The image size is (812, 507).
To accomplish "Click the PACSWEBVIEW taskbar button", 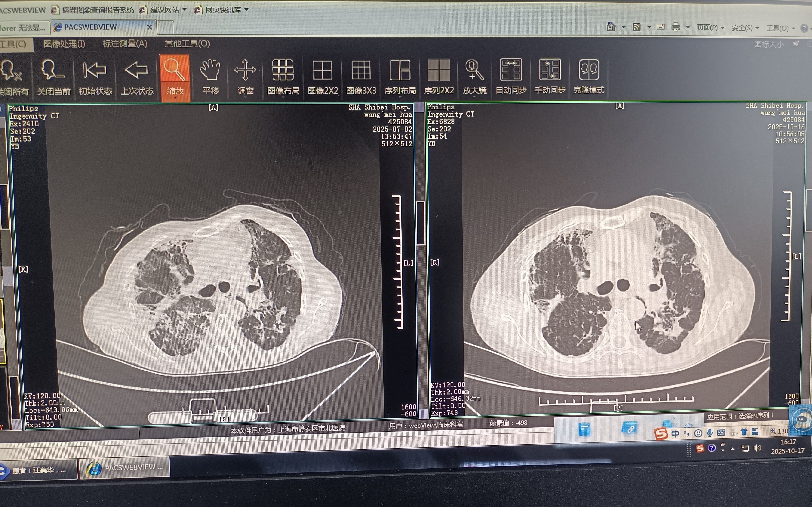I will tap(125, 468).
